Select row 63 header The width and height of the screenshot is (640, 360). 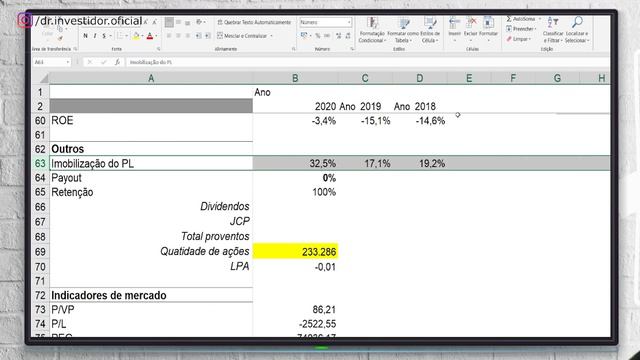click(40, 163)
